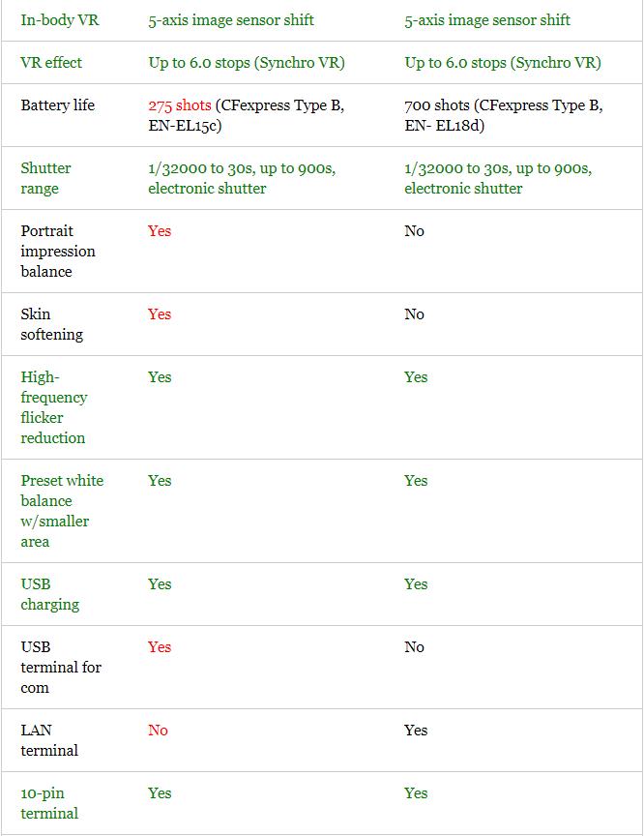Click the "USB charging" row label
Viewport: 644px width, 836px height.
click(49, 594)
